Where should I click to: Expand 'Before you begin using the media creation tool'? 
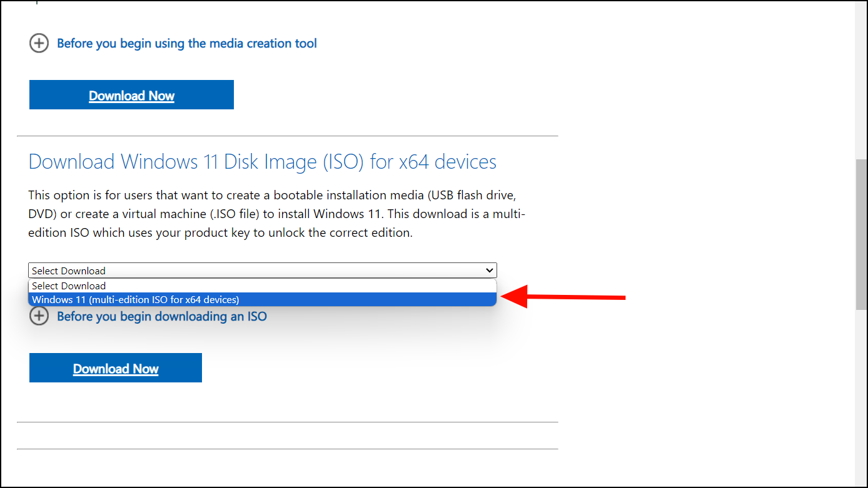(x=186, y=43)
